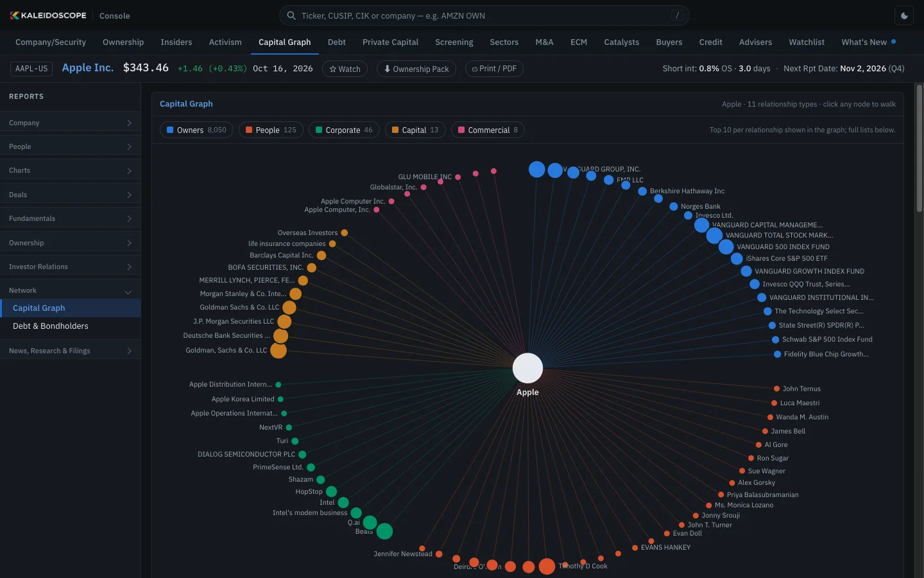924x578 pixels.
Task: Go to the Watchlist tab
Action: pos(807,42)
